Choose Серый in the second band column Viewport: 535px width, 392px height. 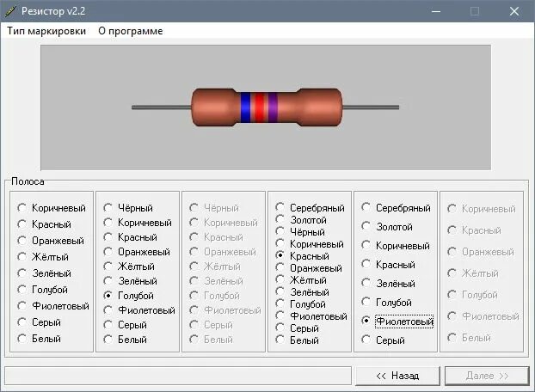[x=125, y=325]
